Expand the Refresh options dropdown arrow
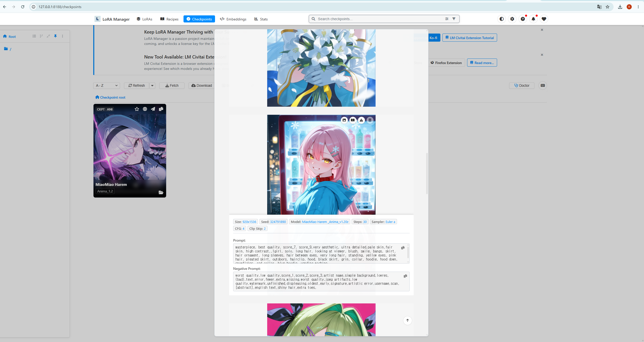 152,85
